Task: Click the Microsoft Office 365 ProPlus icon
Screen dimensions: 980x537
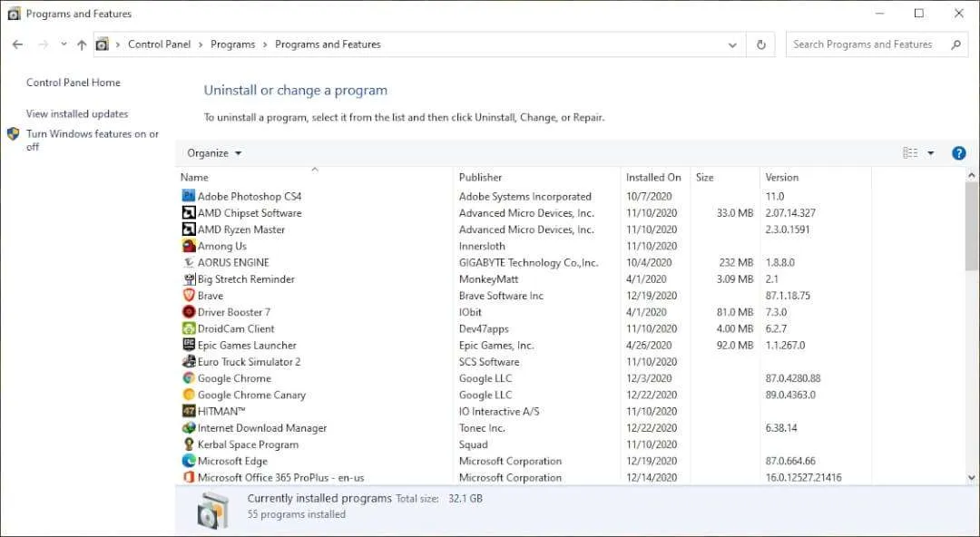Action: (x=188, y=477)
